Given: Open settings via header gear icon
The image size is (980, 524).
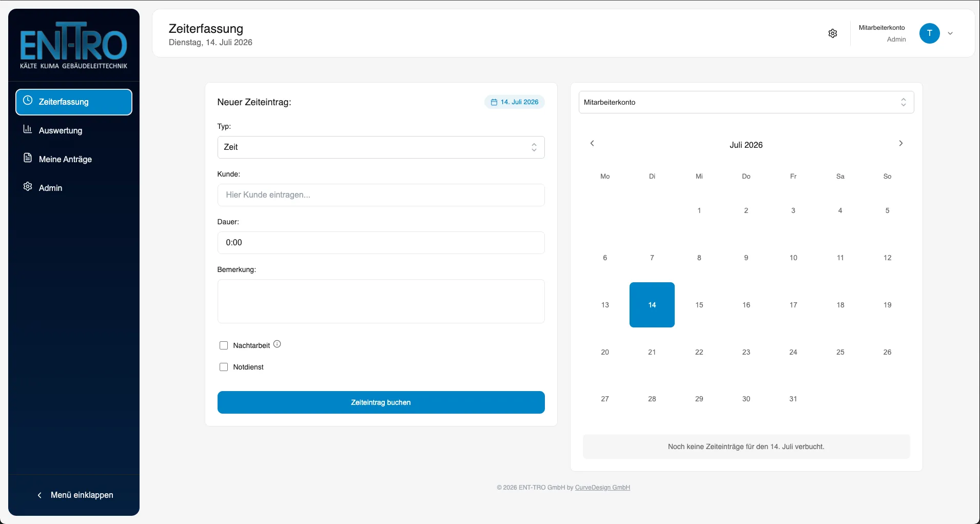Looking at the screenshot, I should pos(833,33).
